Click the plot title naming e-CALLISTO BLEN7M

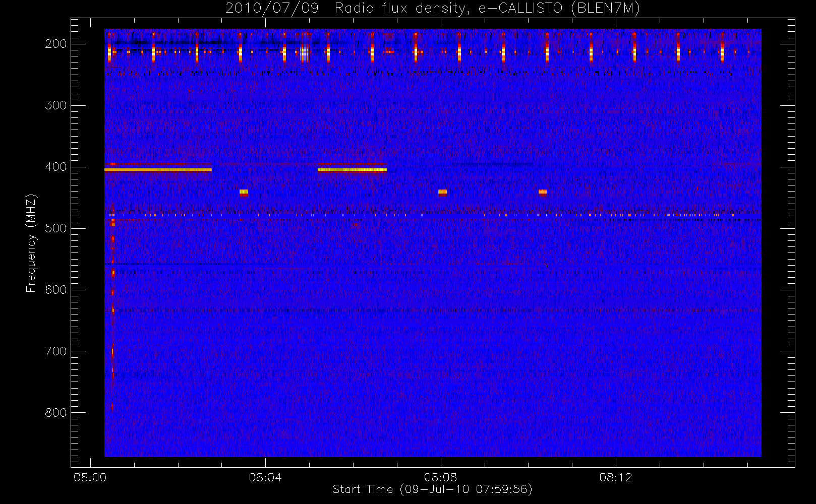point(433,8)
